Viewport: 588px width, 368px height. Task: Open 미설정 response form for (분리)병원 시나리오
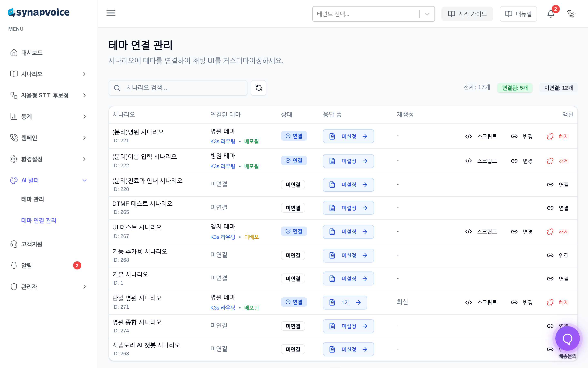coord(348,136)
